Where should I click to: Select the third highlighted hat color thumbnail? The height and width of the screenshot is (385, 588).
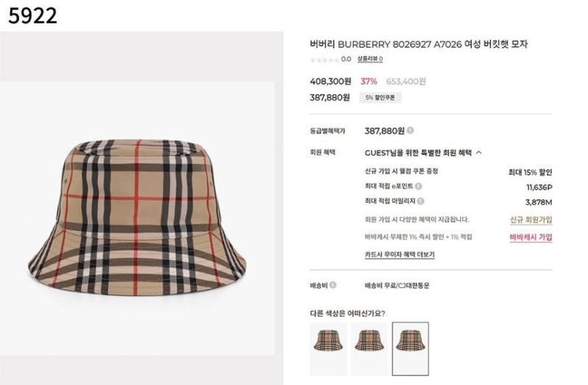point(410,349)
